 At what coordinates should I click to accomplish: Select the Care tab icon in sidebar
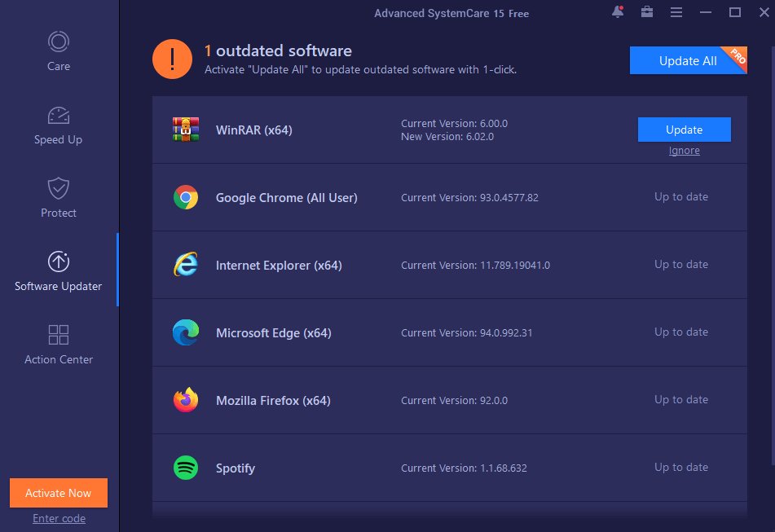pos(58,42)
